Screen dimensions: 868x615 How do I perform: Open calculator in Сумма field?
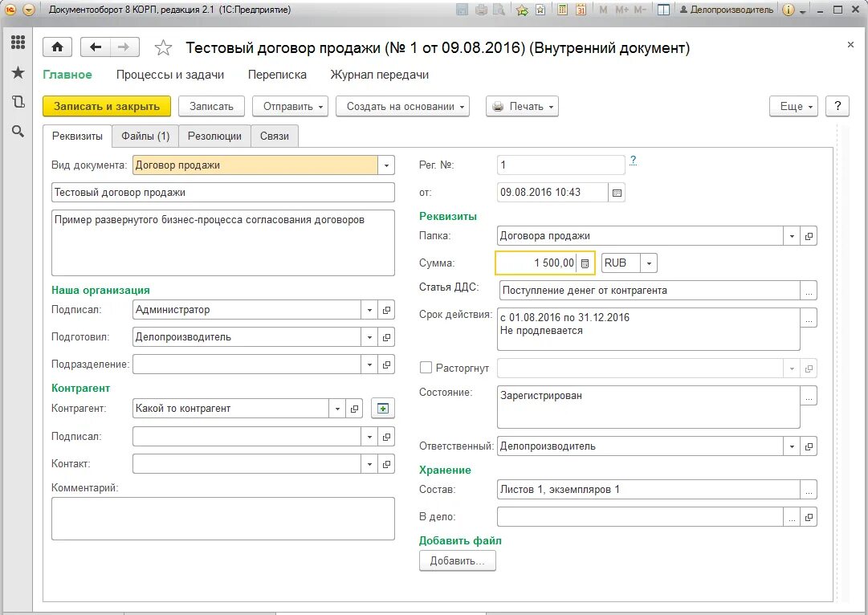pos(585,263)
